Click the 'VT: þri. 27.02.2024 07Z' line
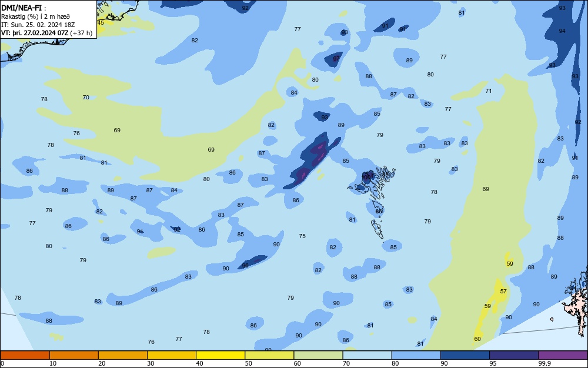The width and height of the screenshot is (588, 368). pos(35,33)
